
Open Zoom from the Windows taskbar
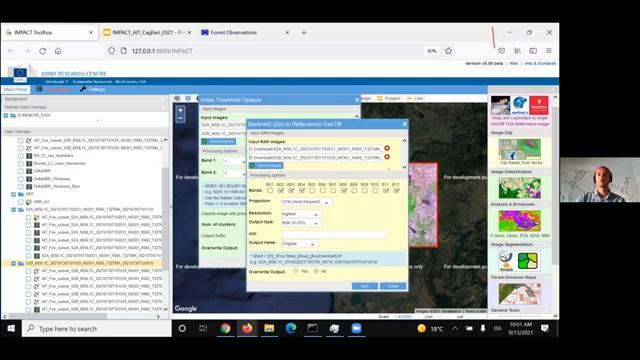click(x=356, y=329)
